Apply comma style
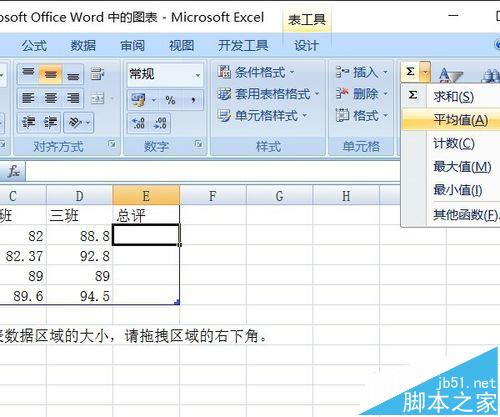 [193, 99]
